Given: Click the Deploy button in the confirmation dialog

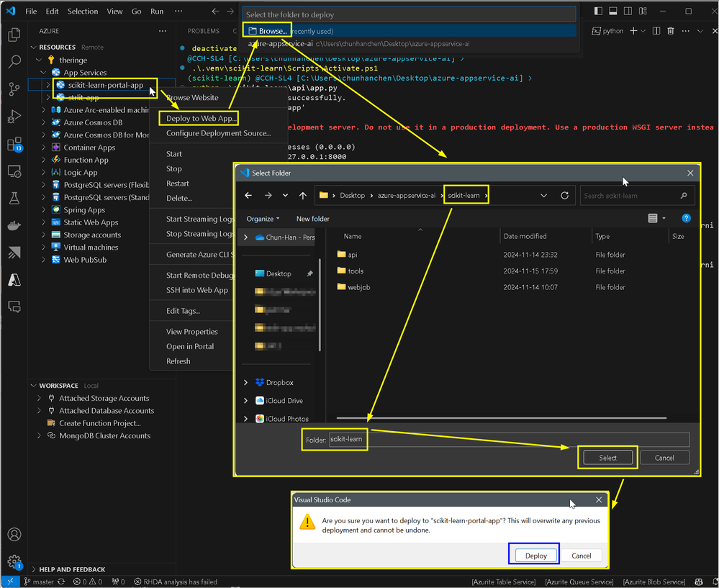Looking at the screenshot, I should click(535, 556).
